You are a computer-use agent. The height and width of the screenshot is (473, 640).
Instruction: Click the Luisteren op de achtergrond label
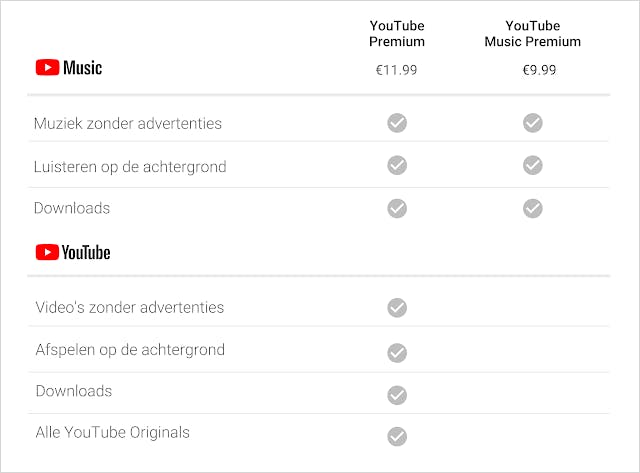[x=130, y=166]
